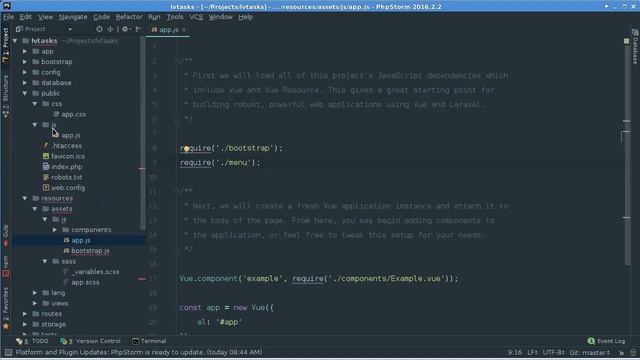The width and height of the screenshot is (640, 360).
Task: Expand the routes folder
Action: tap(25, 314)
